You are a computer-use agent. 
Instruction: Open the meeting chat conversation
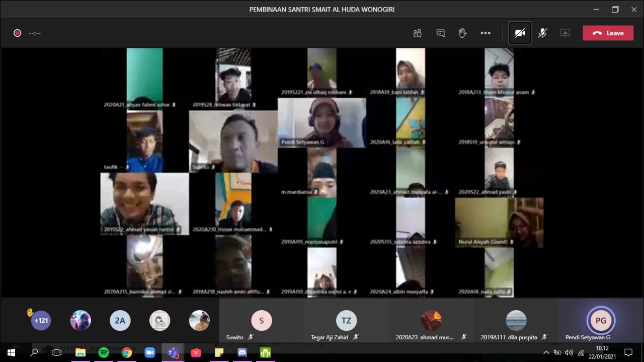tap(440, 33)
